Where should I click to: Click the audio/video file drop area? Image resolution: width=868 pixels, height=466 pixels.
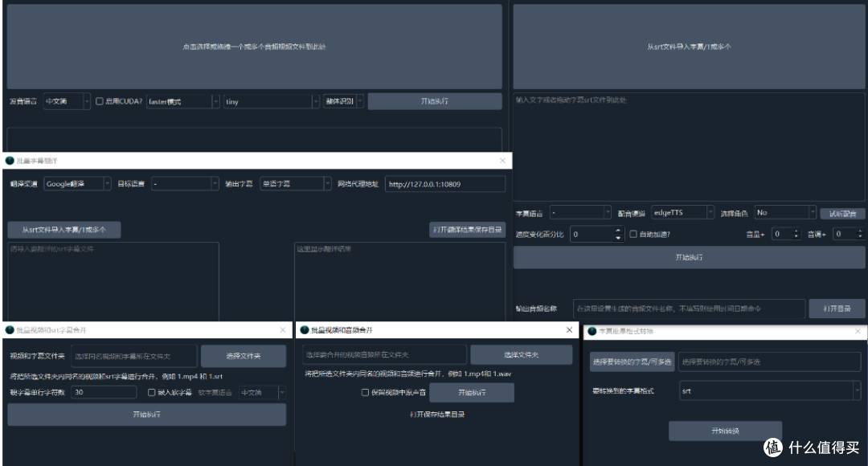pyautogui.click(x=255, y=47)
